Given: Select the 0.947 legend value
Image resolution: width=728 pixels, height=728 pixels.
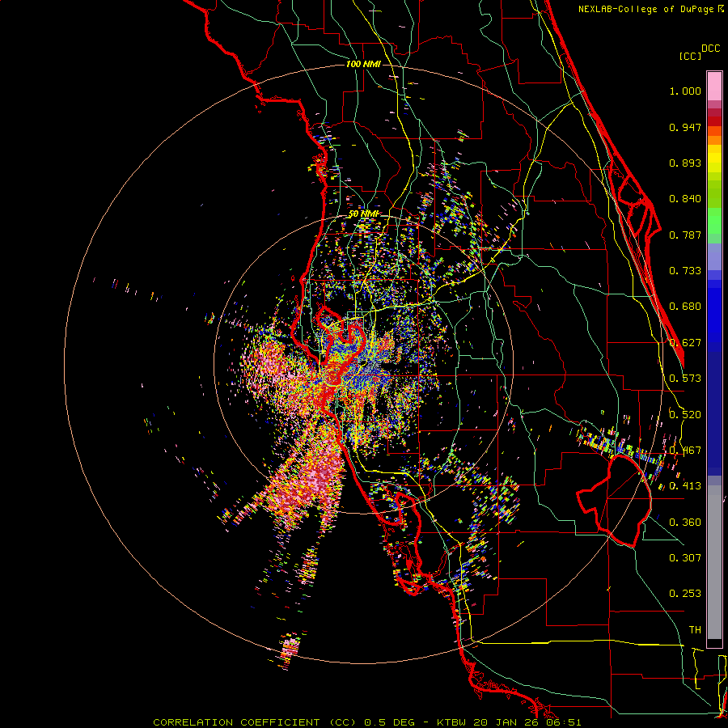Looking at the screenshot, I should point(685,127).
